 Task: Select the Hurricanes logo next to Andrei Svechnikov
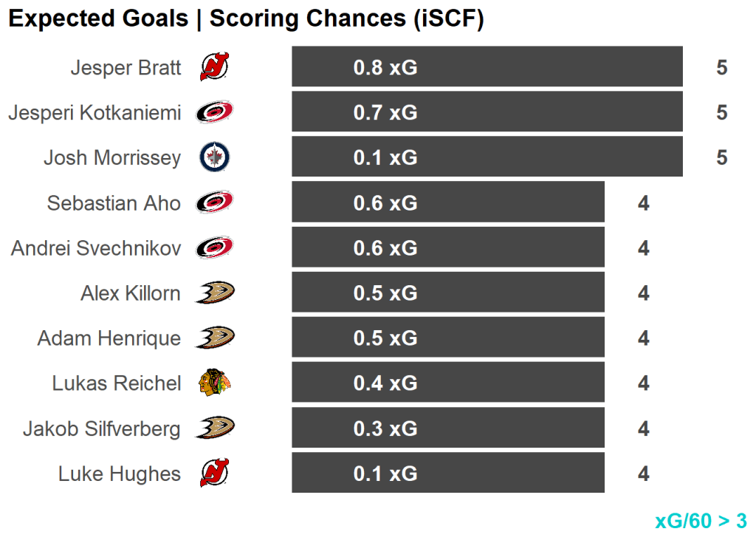214,247
